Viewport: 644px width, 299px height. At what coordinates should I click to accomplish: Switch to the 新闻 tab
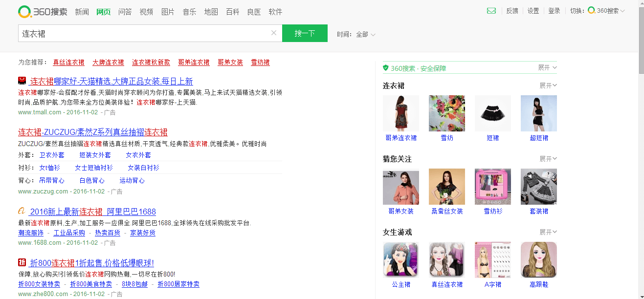tap(82, 12)
